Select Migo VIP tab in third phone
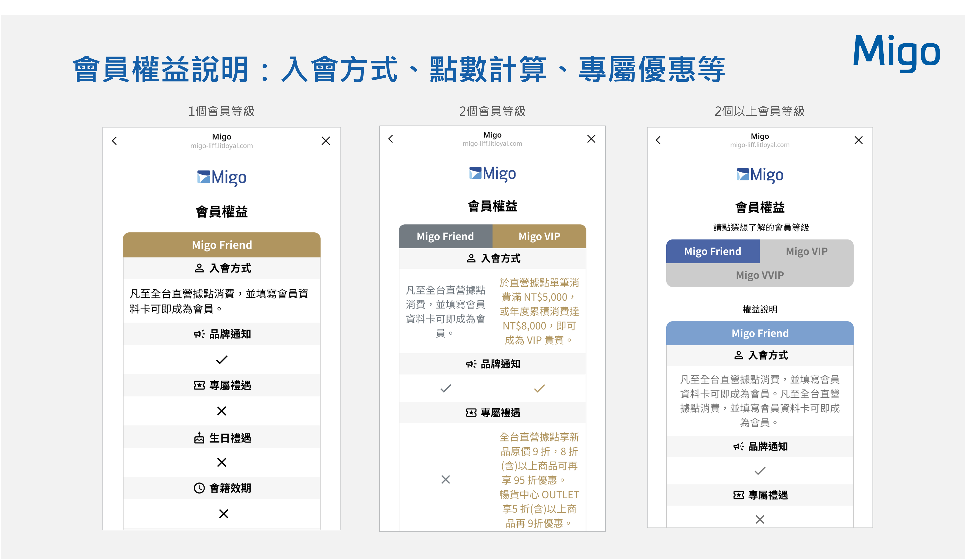 tap(807, 251)
